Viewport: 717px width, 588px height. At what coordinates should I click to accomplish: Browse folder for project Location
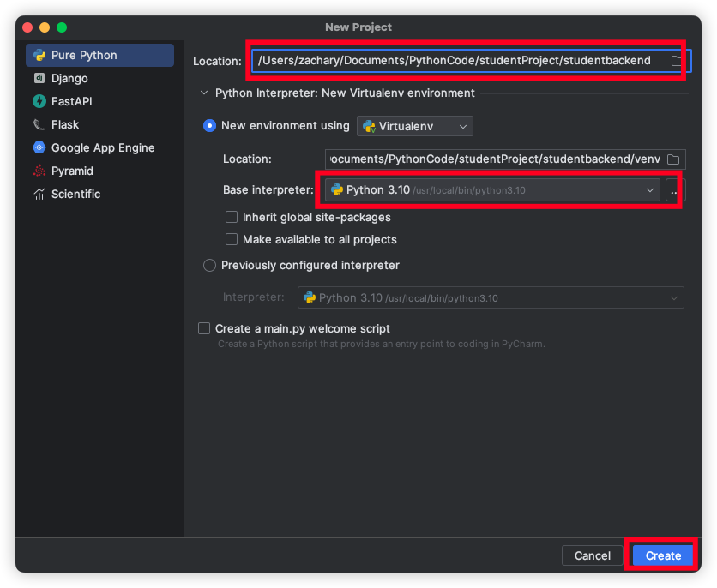click(x=677, y=61)
